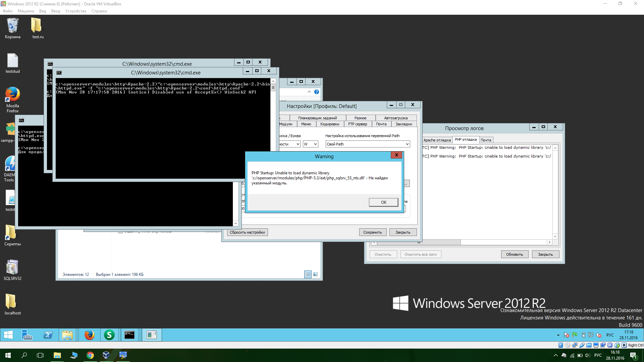The width and height of the screenshot is (644, 362).
Task: Expand hidden tray icons in guest taskbar
Action: tap(558, 335)
